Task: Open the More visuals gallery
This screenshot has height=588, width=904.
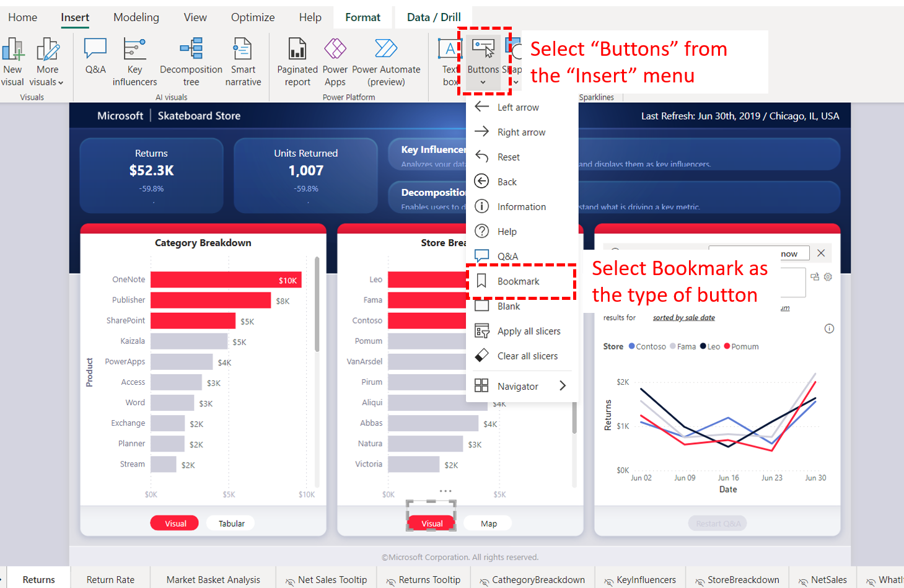Action: [47, 61]
